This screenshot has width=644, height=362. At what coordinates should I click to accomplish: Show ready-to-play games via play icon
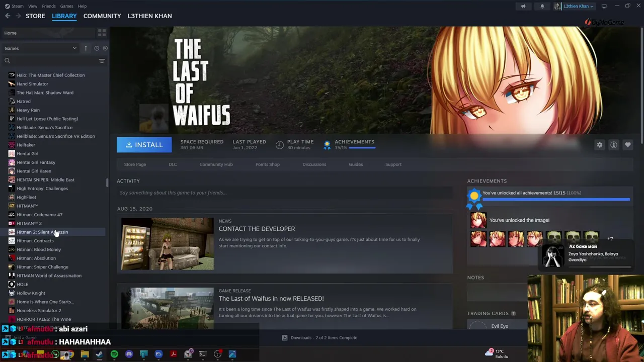click(105, 48)
